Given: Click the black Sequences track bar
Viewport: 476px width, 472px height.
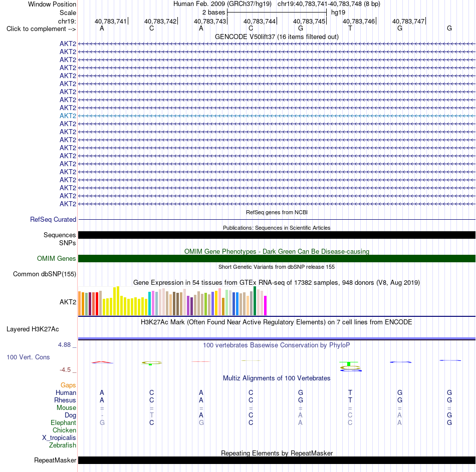Looking at the screenshot, I should pos(277,235).
